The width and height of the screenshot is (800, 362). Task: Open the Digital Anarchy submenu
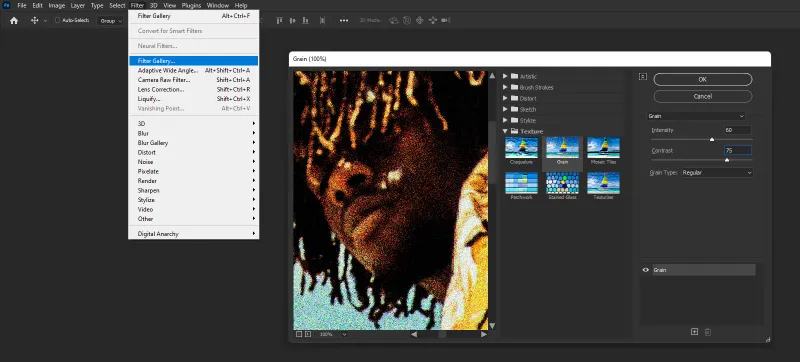[x=193, y=234]
